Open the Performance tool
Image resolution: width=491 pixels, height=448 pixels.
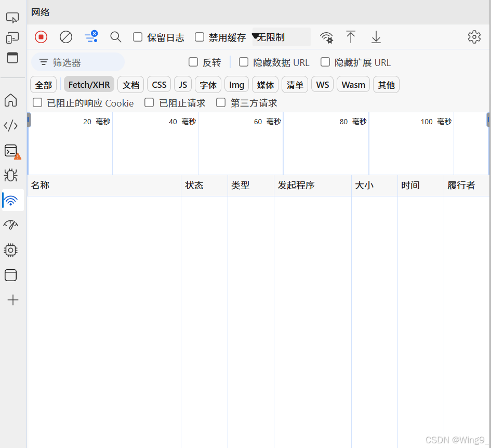coord(10,225)
